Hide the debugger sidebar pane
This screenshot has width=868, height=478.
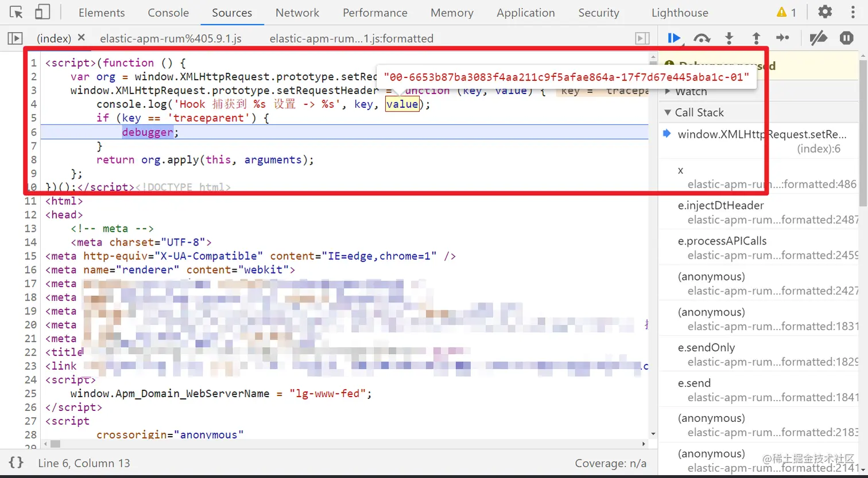(x=642, y=38)
